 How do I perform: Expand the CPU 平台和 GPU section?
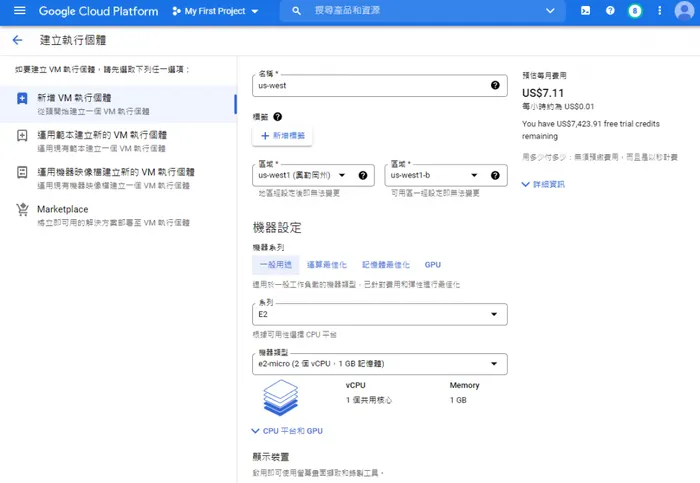click(x=287, y=431)
